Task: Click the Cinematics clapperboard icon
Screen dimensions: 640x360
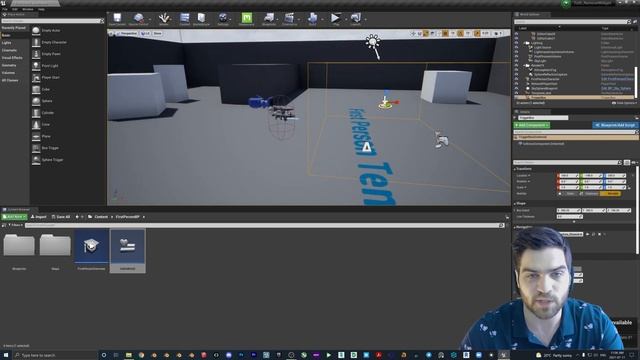Action: [x=289, y=19]
